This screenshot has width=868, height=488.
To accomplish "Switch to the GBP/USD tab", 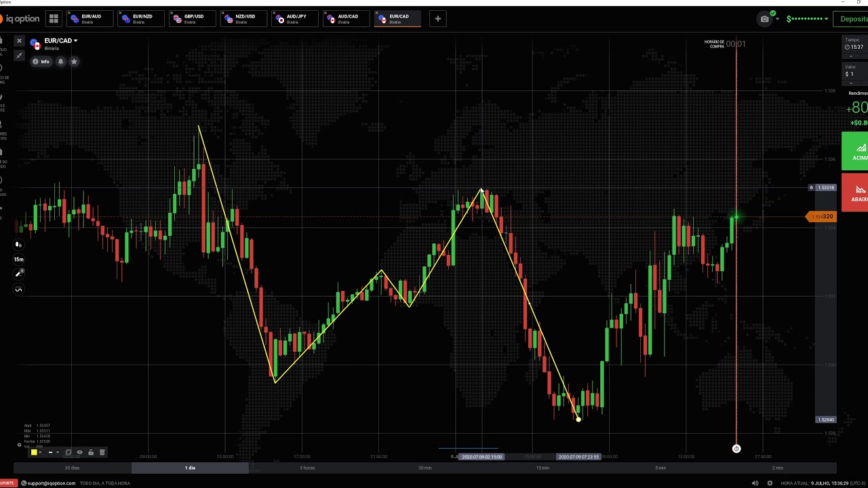I will [x=193, y=19].
